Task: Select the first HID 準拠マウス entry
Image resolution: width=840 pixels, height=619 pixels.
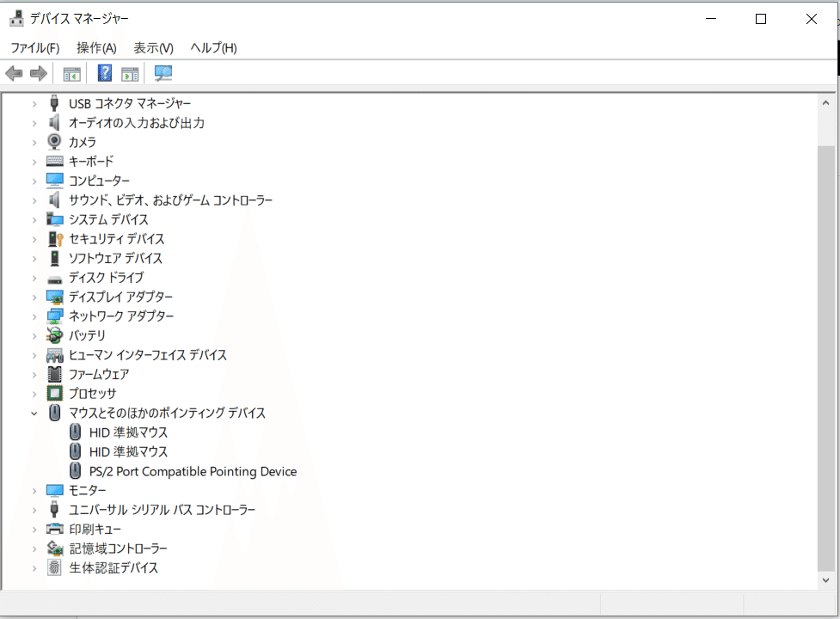Action: [x=129, y=432]
